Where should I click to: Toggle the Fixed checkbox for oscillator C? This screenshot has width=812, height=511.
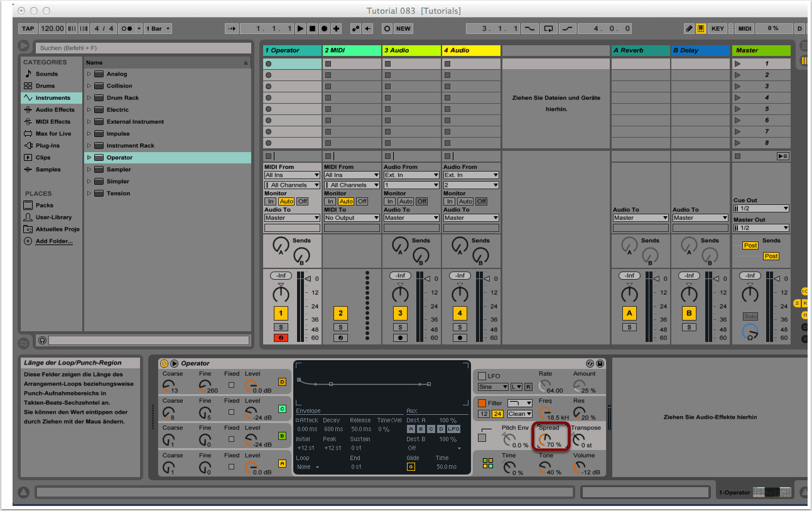pos(232,412)
